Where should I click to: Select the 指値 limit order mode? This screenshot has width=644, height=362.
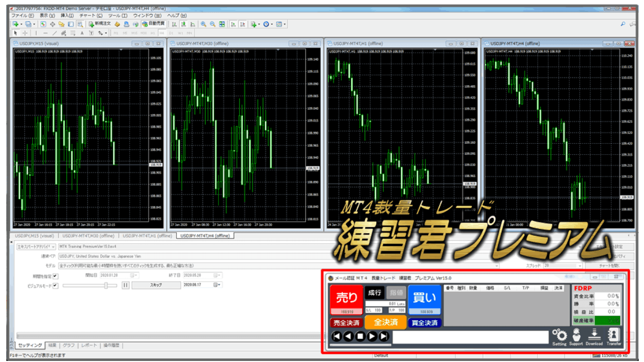click(x=396, y=293)
